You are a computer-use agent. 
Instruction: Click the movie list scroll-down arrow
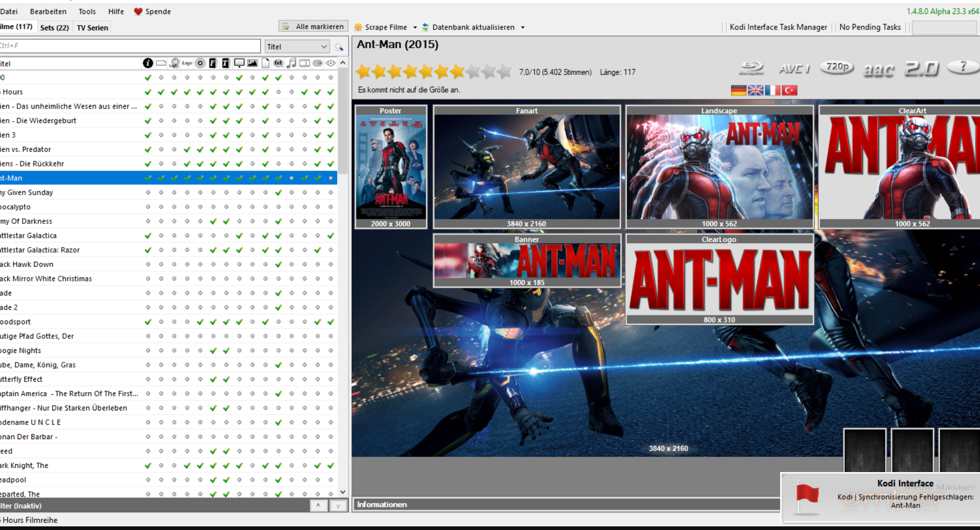(x=343, y=492)
